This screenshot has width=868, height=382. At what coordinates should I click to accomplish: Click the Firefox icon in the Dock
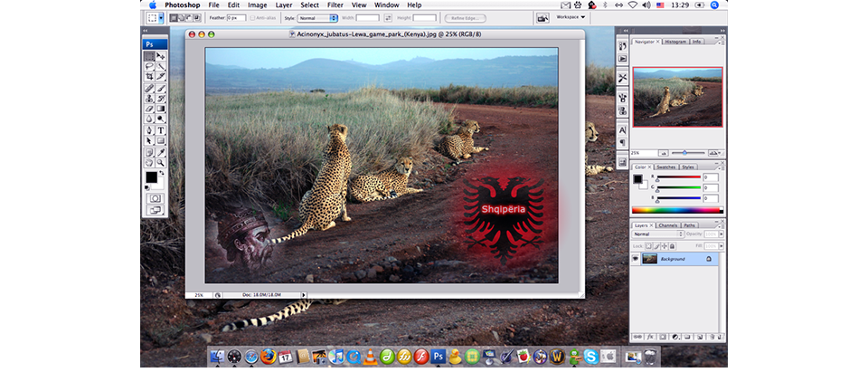click(x=268, y=356)
